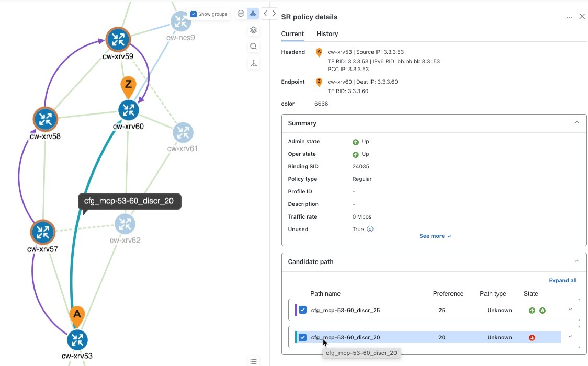Expand the cfg_mcp-53-60_discr_25 candidate path row
The height and width of the screenshot is (366, 588).
tap(570, 310)
